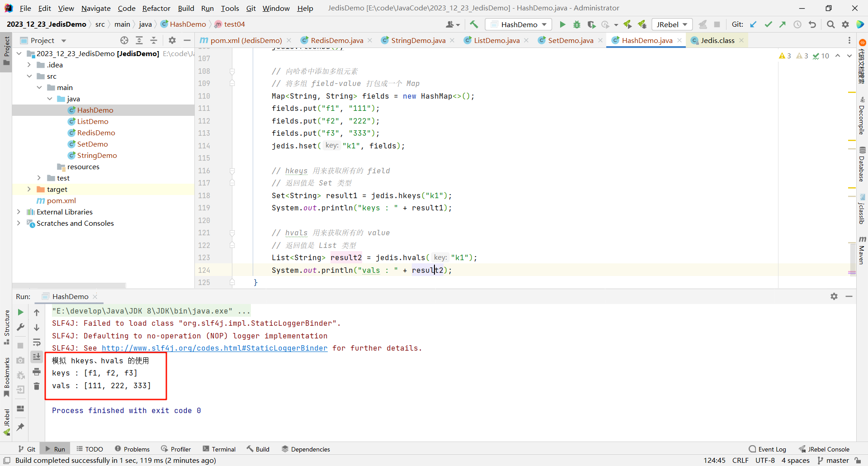Viewport: 868px width, 466px height.
Task: Collapse all icon in Project panel header
Action: (154, 40)
